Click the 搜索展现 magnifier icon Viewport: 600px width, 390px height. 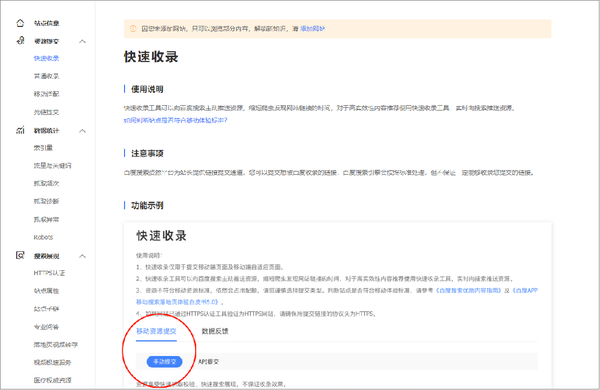point(20,255)
